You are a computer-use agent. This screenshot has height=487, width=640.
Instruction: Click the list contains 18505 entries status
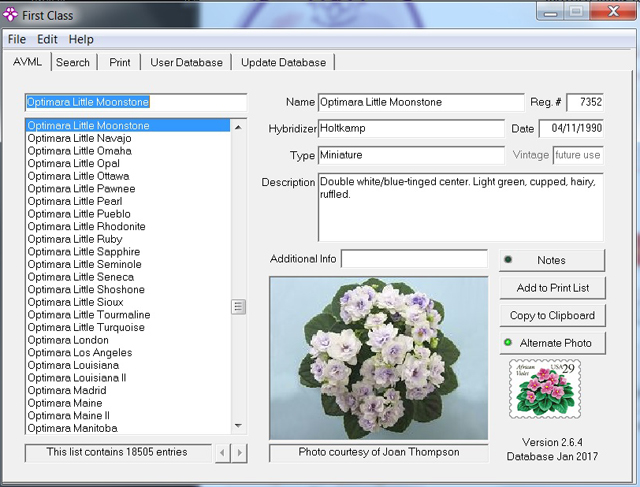tap(118, 452)
